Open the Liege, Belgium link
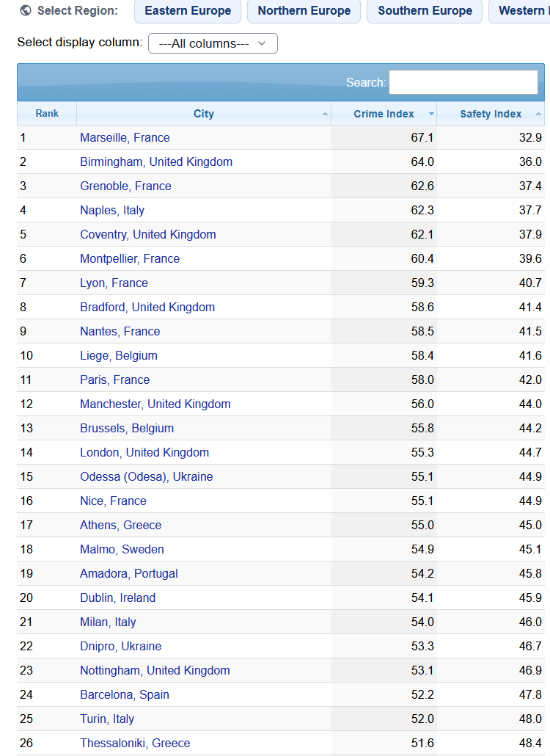 click(119, 356)
